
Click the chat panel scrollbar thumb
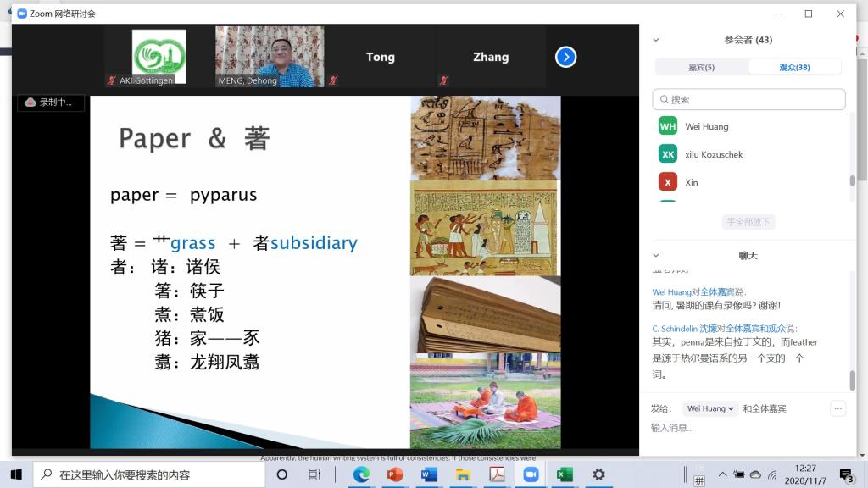(852, 380)
